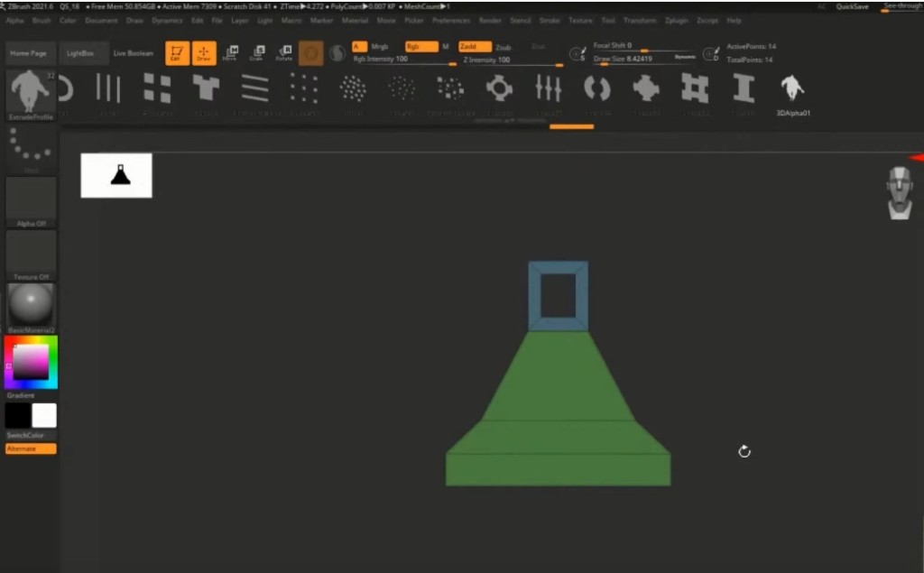Click the QuickSave button
Image resolution: width=924 pixels, height=573 pixels.
[852, 6]
